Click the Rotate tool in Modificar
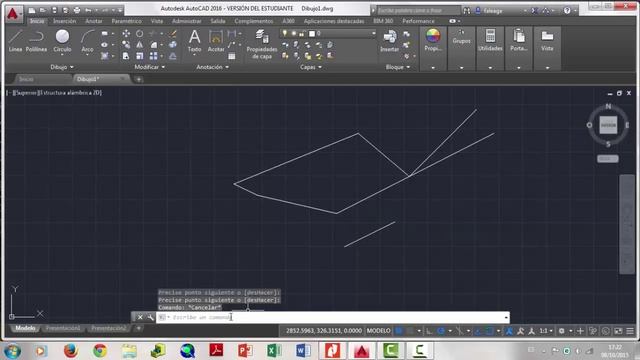Viewport: 640px width, 360px height. (x=140, y=33)
